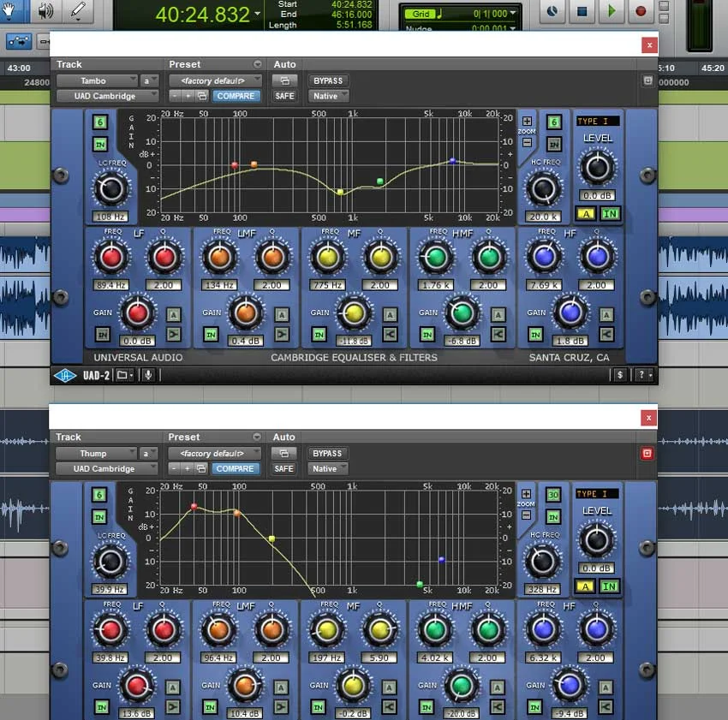Open Native dropdown in Thump plugin window
Viewport: 728px width, 720px height.
[x=327, y=469]
